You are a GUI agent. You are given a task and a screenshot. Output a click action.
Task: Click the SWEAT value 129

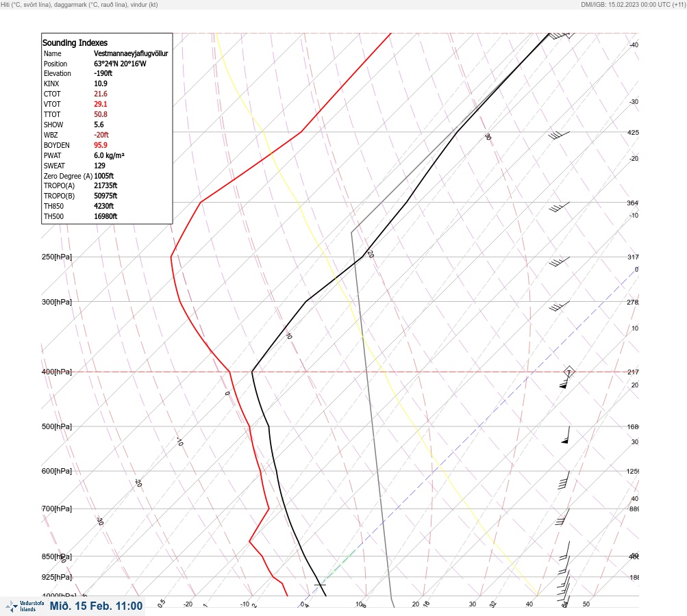(x=99, y=166)
